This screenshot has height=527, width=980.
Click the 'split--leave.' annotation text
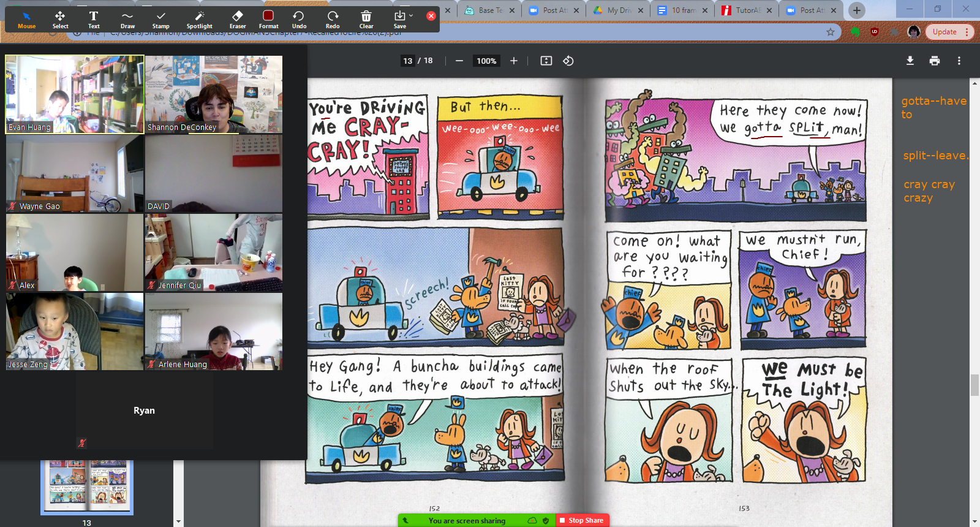coord(936,156)
